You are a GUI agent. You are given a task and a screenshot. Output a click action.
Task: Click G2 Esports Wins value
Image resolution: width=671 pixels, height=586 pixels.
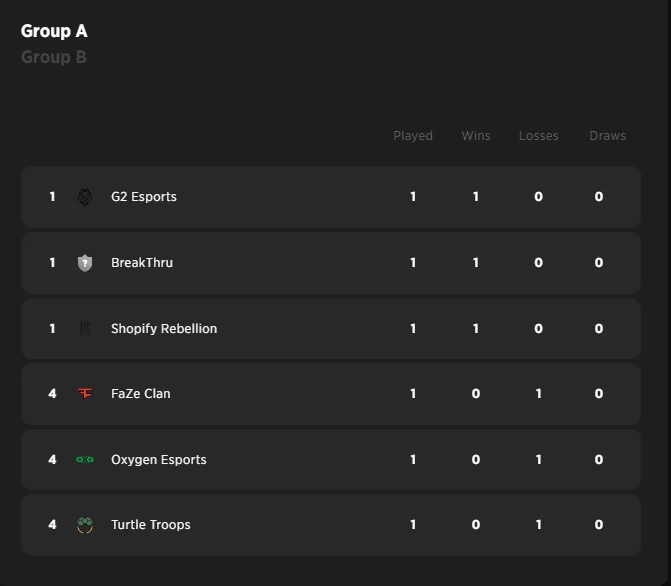[475, 196]
